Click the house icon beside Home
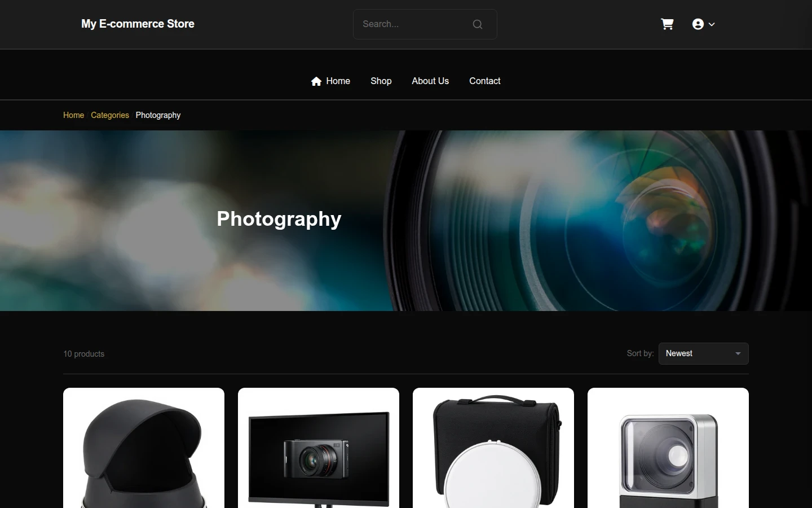 pyautogui.click(x=316, y=81)
